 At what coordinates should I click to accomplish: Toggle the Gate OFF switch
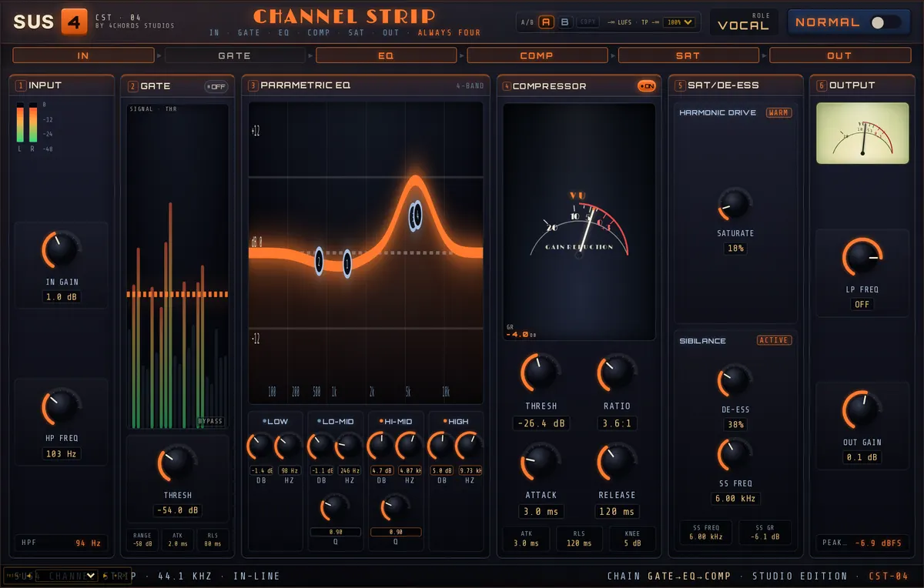pos(216,86)
